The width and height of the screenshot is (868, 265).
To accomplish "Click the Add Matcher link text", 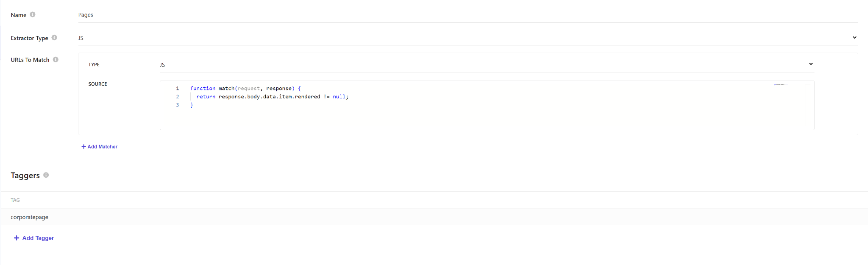I will [x=102, y=147].
